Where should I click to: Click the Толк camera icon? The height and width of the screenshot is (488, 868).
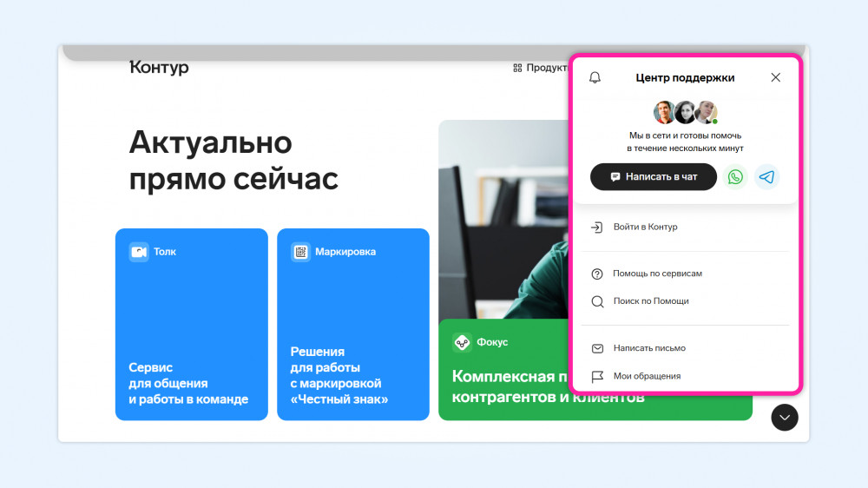[x=139, y=252]
